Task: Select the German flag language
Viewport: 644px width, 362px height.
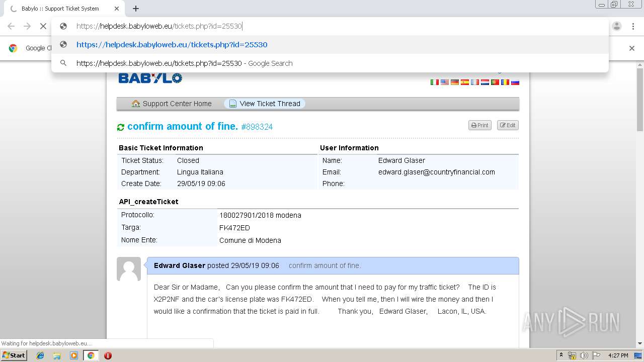Action: [455, 82]
